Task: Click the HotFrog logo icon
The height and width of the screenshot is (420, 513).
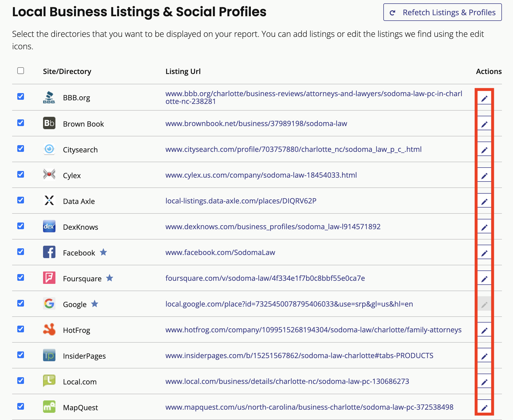Action: click(49, 330)
